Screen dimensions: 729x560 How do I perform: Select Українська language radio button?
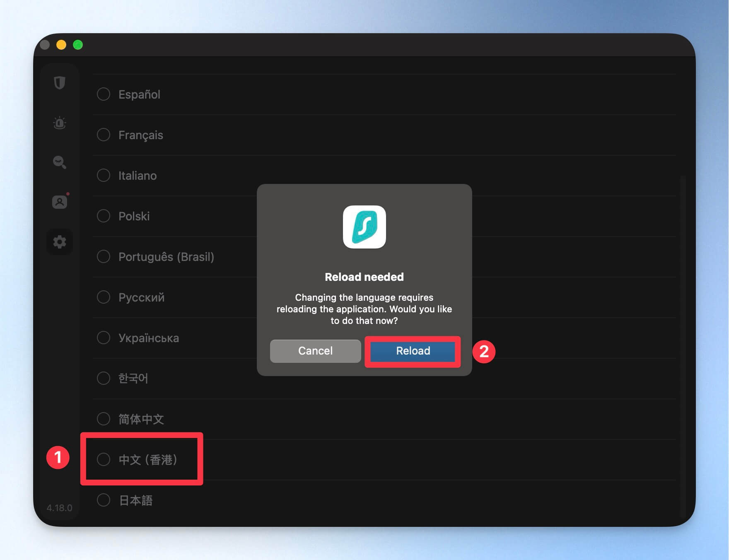104,338
